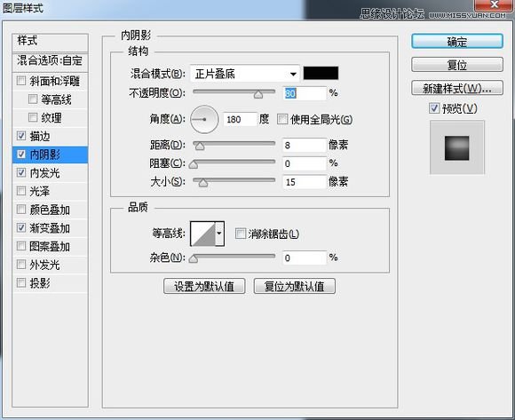Open the 渐变叠加 settings row
Viewport: 515px width, 420px height.
tap(51, 228)
